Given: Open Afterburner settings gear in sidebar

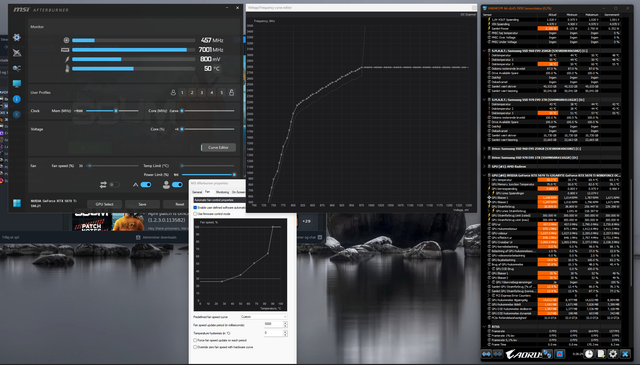Looking at the screenshot, I should click(16, 38).
